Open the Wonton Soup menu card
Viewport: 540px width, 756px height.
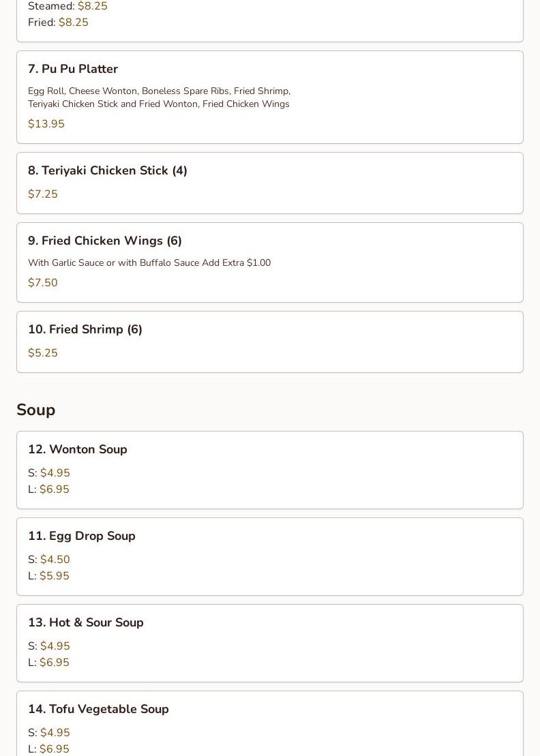coord(270,470)
